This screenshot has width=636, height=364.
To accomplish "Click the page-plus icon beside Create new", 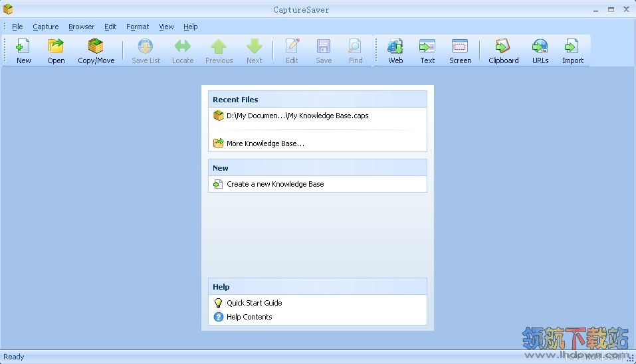I will [218, 184].
